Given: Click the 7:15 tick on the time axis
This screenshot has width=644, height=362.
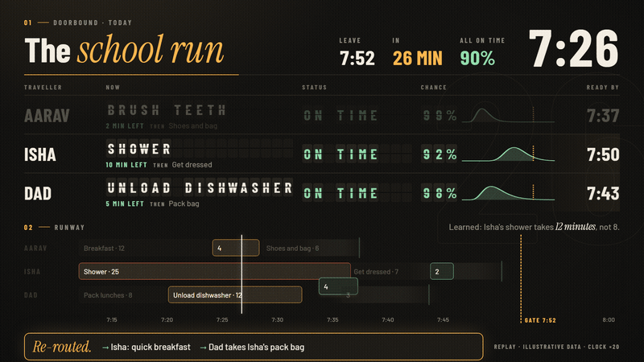Looking at the screenshot, I should tap(112, 319).
